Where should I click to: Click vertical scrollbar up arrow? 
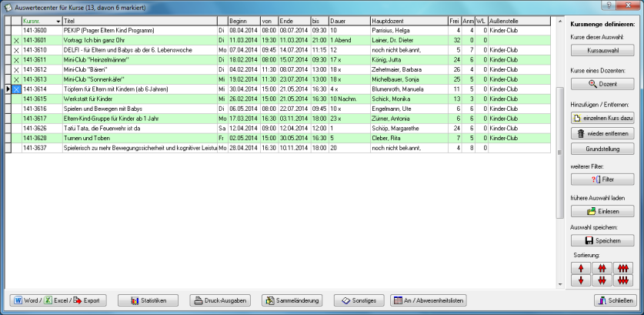point(560,21)
